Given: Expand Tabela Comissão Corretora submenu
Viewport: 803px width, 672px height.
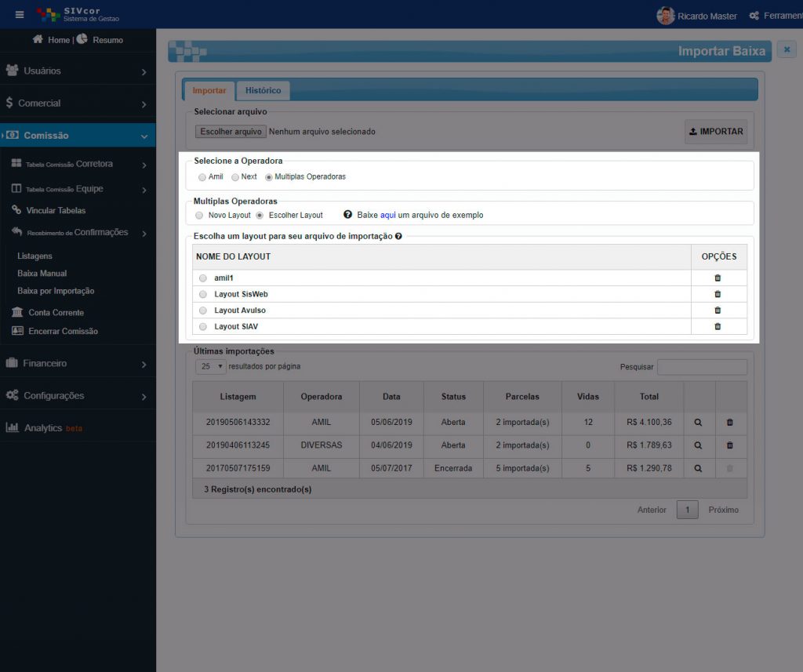Looking at the screenshot, I should (x=78, y=164).
